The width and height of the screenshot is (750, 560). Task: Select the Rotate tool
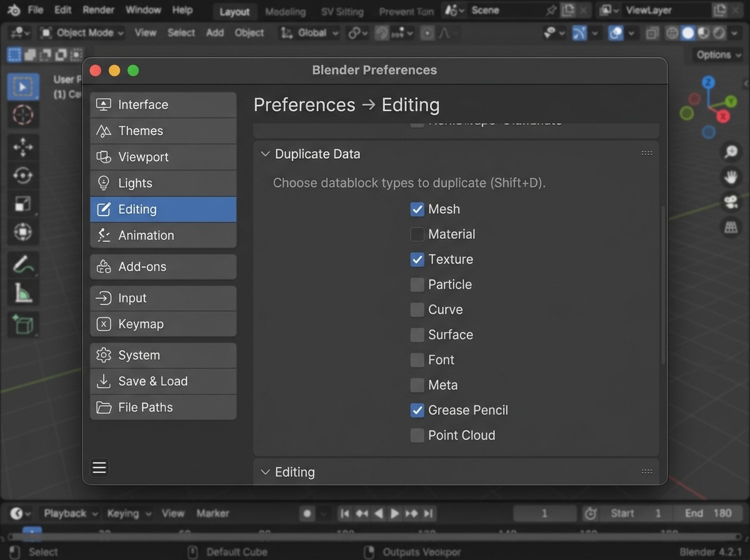click(x=23, y=176)
